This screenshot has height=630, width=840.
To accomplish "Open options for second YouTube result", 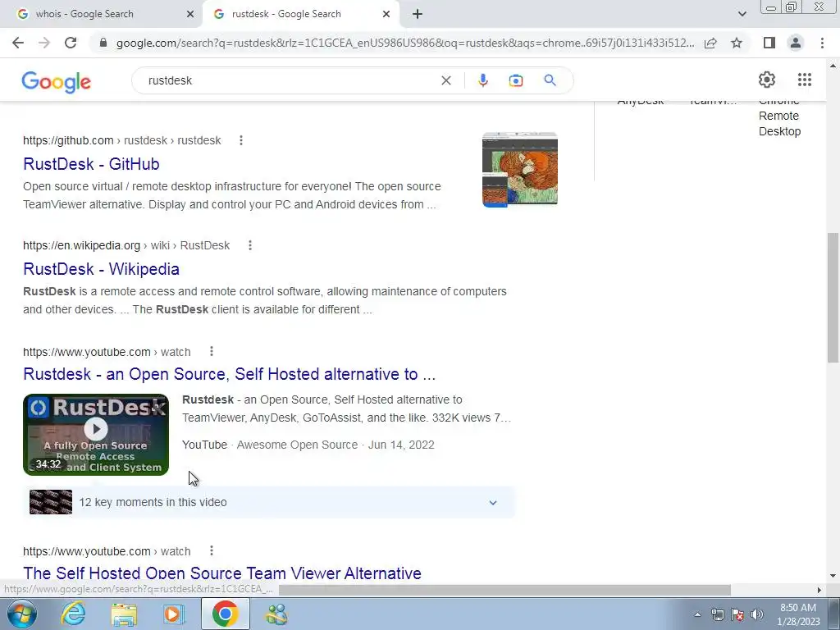I will [212, 550].
